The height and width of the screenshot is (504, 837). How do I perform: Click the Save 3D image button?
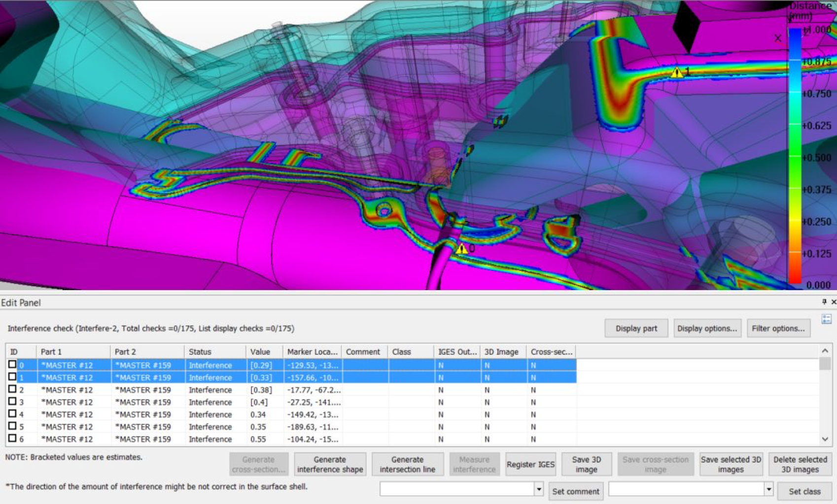(x=586, y=464)
